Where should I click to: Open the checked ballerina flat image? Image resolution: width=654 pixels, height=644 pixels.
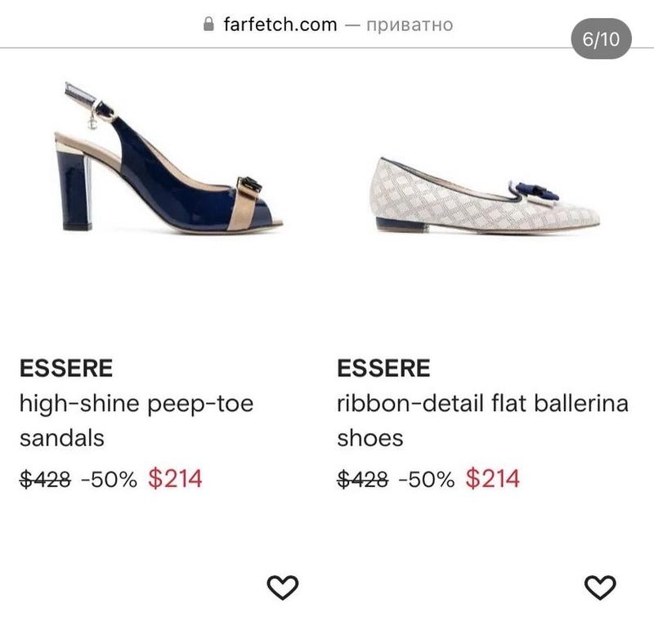(x=485, y=195)
